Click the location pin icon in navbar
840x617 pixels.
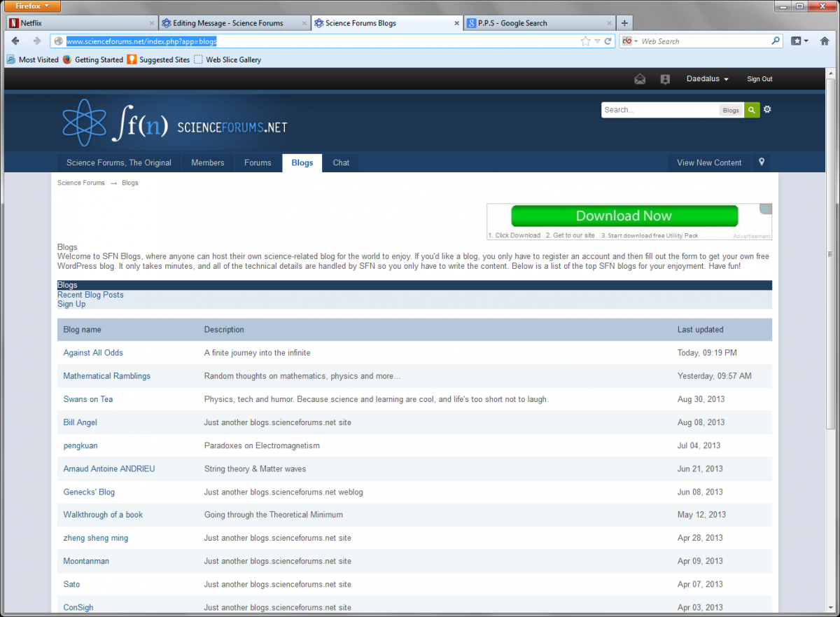coord(762,162)
